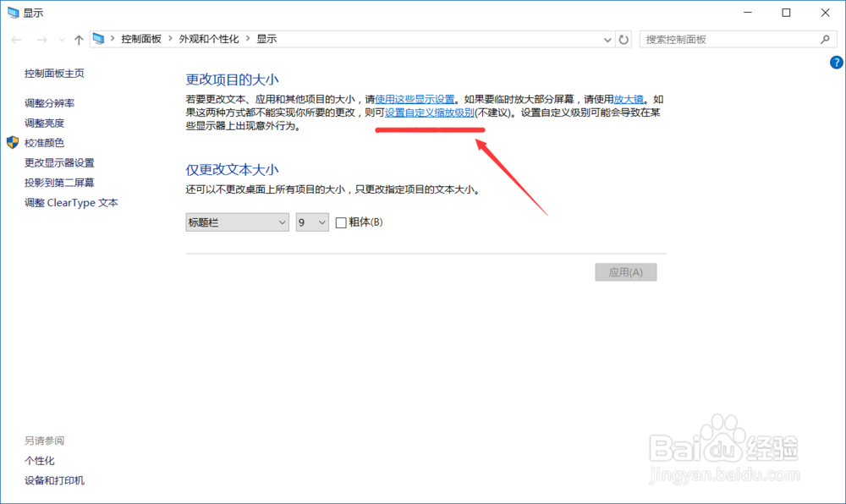Click the back navigation arrow
This screenshot has width=846, height=504.
tap(15, 39)
